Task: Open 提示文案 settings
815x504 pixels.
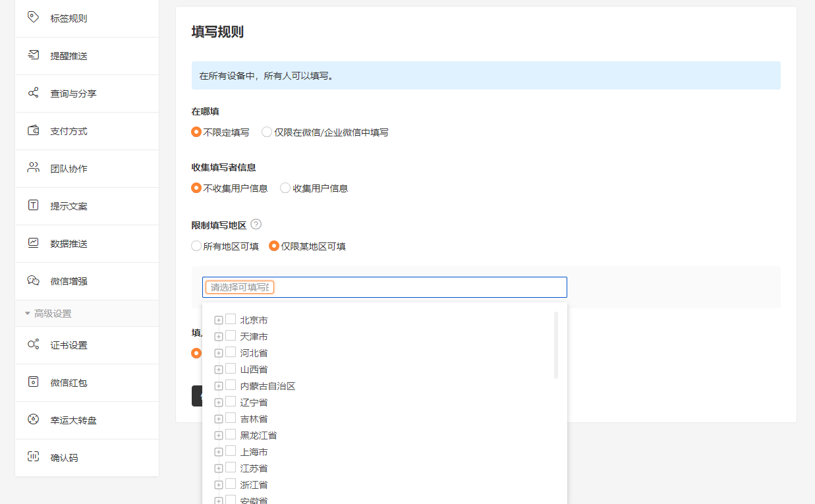Action: 87,206
